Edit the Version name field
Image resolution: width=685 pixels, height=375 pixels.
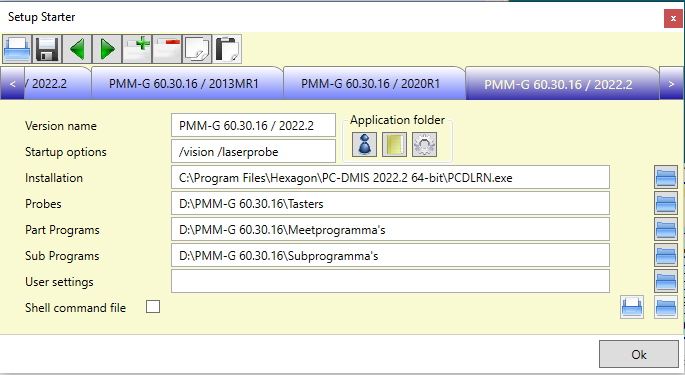pyautogui.click(x=253, y=125)
